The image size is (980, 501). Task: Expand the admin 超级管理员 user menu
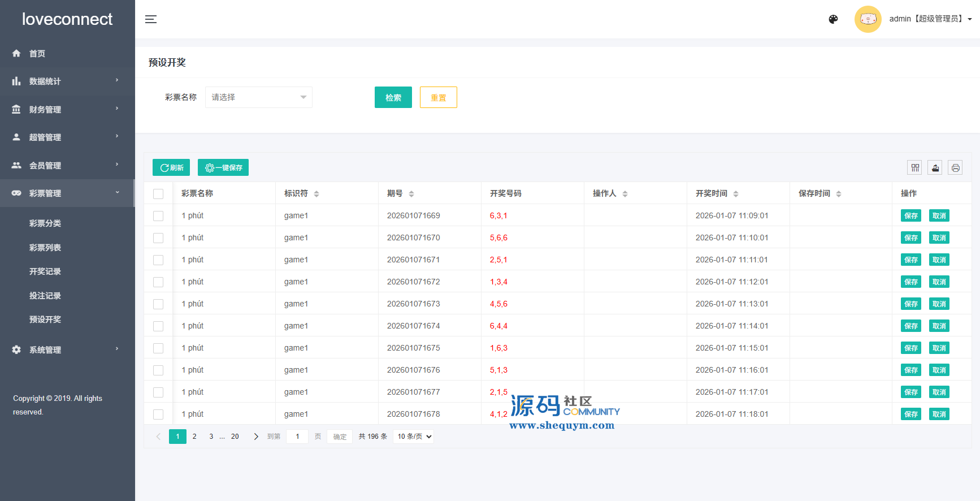[x=930, y=19]
